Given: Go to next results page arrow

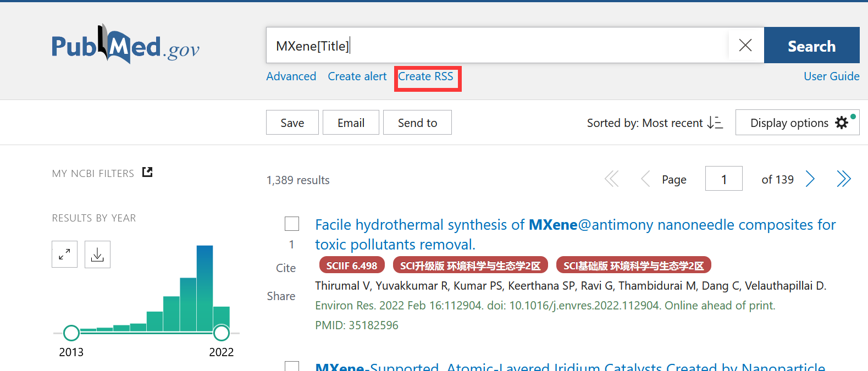Looking at the screenshot, I should (x=810, y=179).
